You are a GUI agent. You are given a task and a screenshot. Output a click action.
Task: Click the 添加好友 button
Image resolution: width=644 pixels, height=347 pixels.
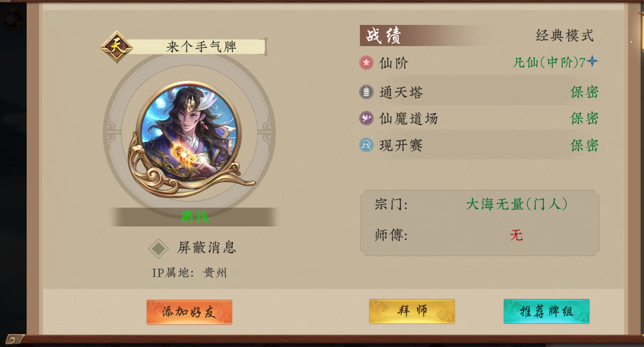pos(189,312)
